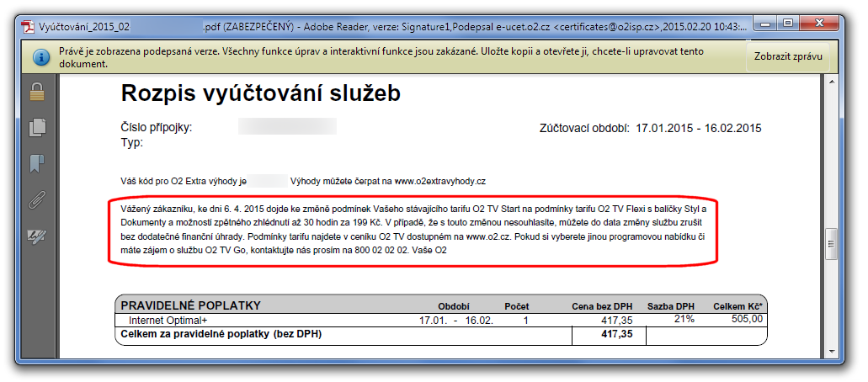The image size is (868, 382).
Task: Click the 21% tax rate cell
Action: (x=684, y=318)
